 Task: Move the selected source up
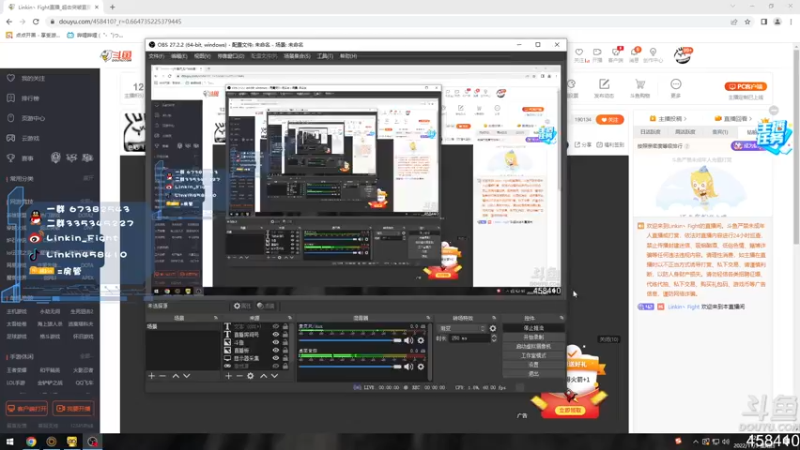(x=263, y=376)
